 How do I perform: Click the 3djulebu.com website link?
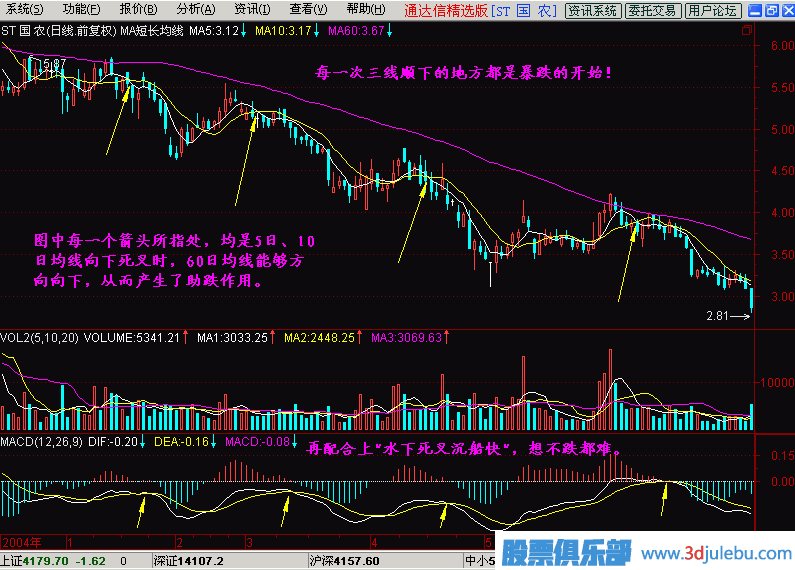(716, 553)
